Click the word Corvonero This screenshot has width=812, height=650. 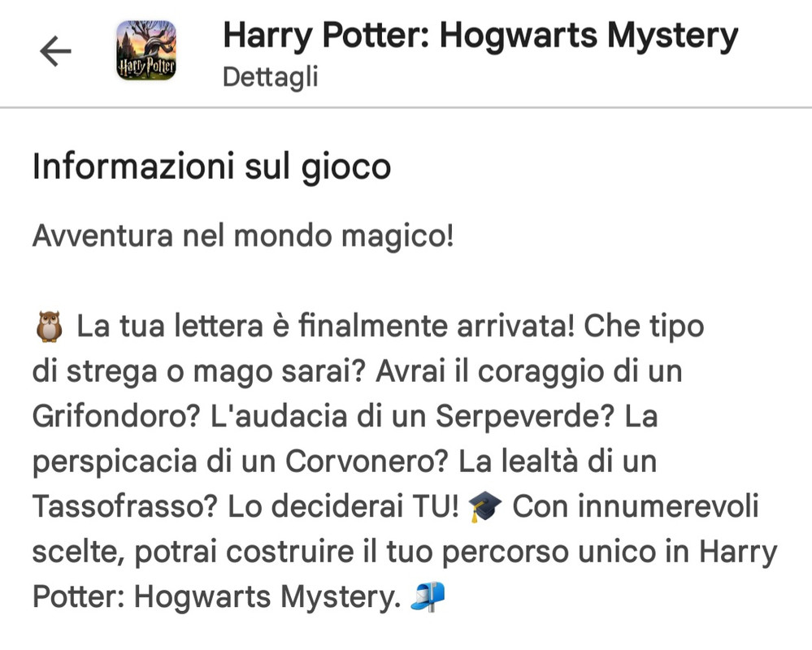(x=366, y=461)
